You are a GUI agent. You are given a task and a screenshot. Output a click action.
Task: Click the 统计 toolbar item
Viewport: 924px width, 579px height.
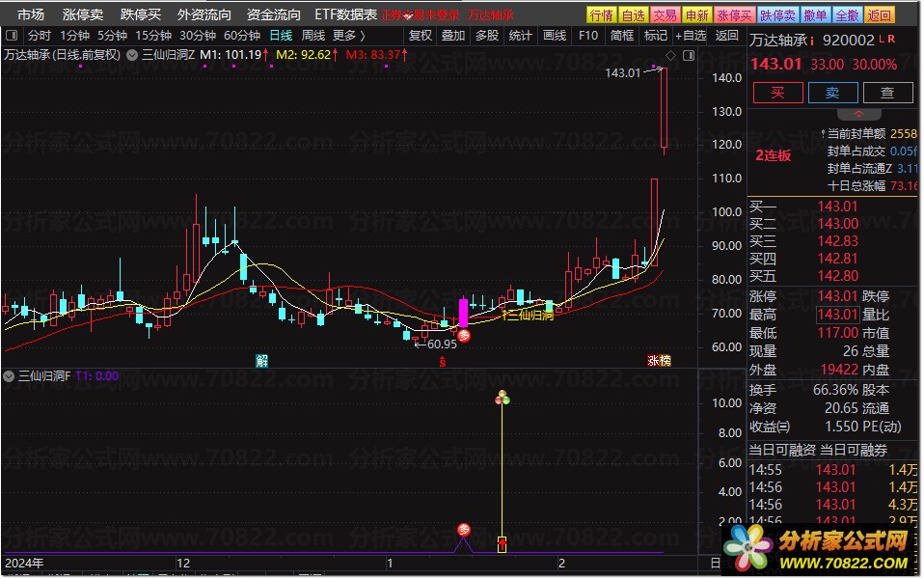520,36
